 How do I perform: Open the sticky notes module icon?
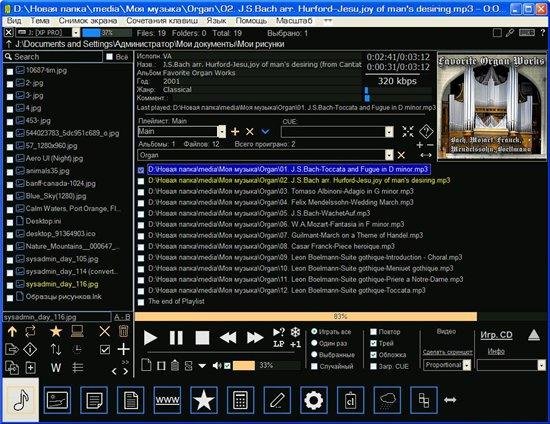click(94, 400)
